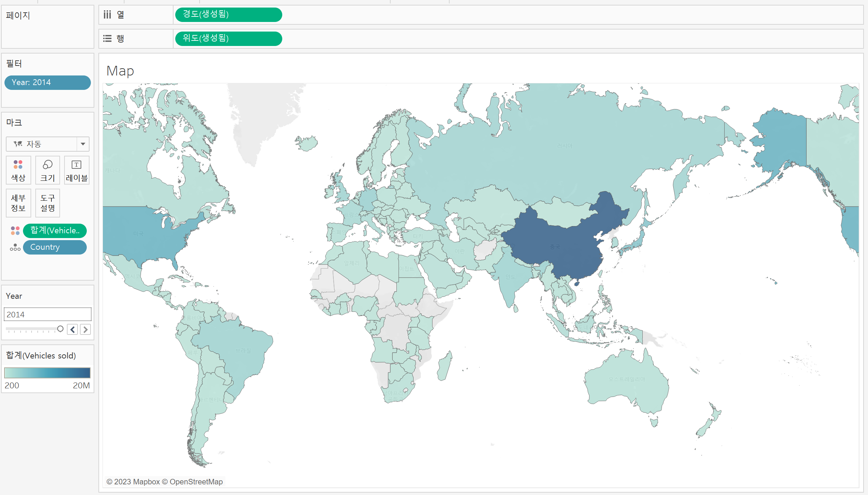Select the Year: 2014 filter pill
The image size is (868, 495).
point(47,83)
